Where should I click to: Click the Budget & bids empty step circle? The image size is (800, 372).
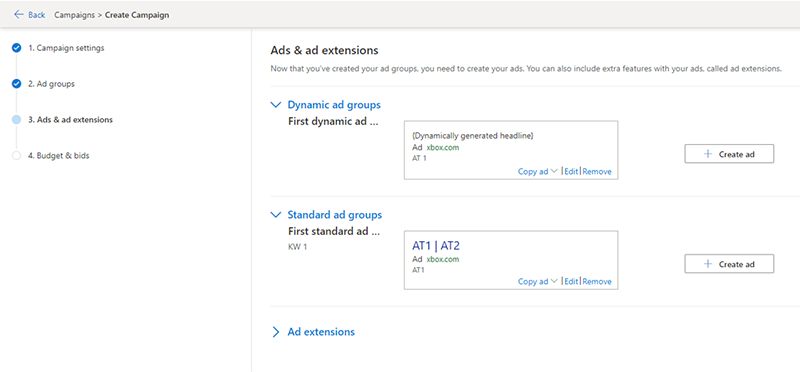tap(16, 156)
